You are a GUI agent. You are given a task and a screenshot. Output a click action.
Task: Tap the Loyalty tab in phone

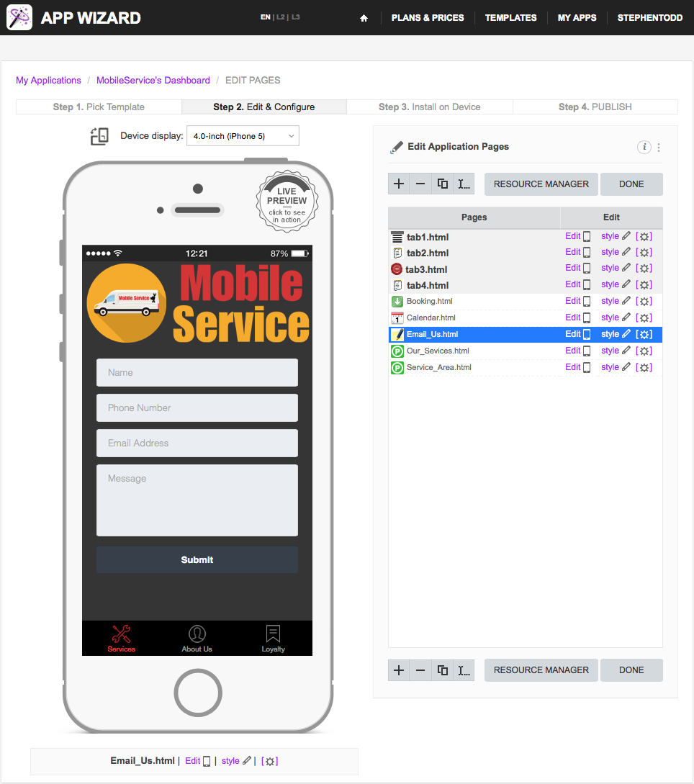click(x=273, y=639)
